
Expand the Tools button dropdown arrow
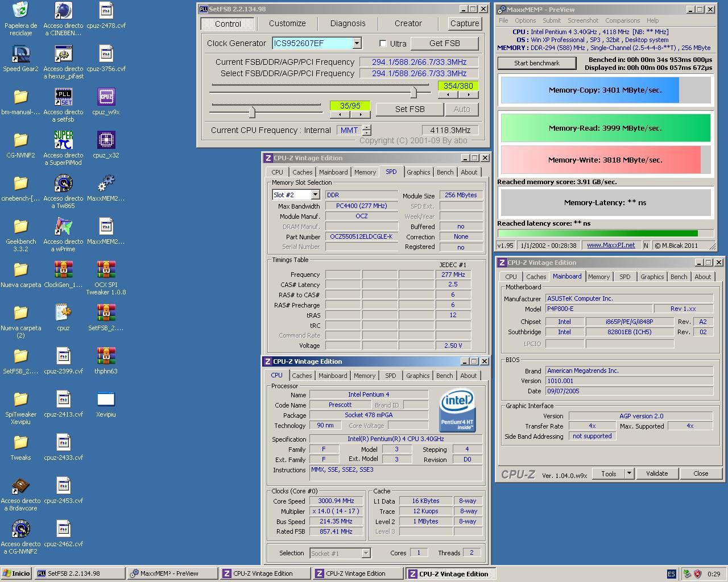coord(629,473)
